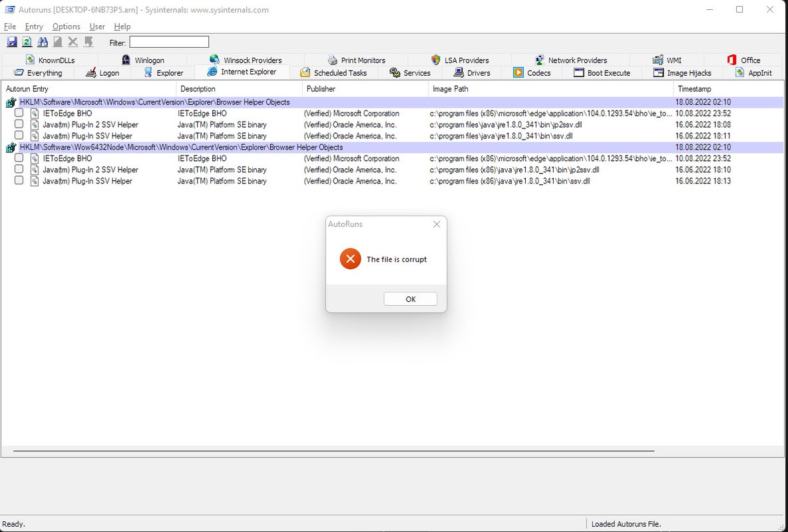This screenshot has height=532, width=788.
Task: Click file icon of ssv.dll entry in program files
Action: pos(35,136)
